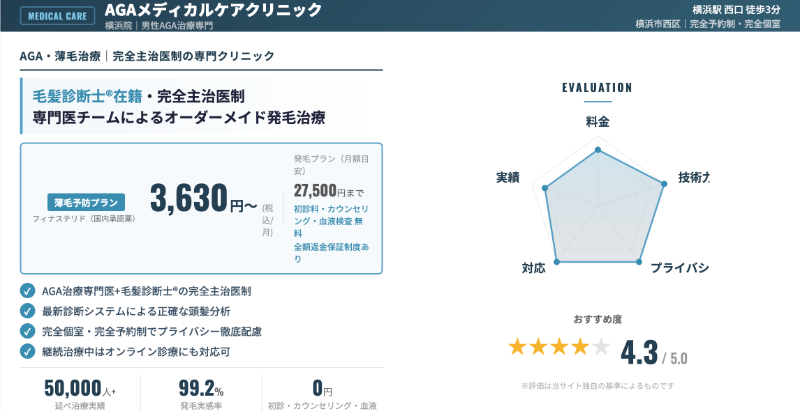Click the 毛髪診断士®在籍 highlighted text

(87, 96)
